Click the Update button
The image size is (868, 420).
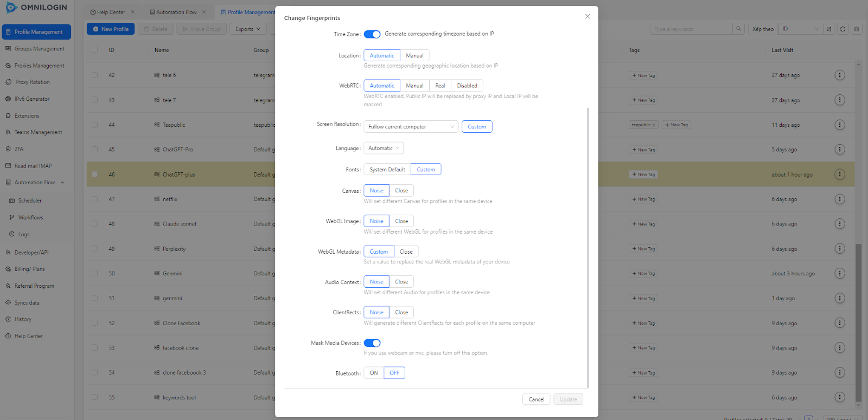click(x=568, y=399)
